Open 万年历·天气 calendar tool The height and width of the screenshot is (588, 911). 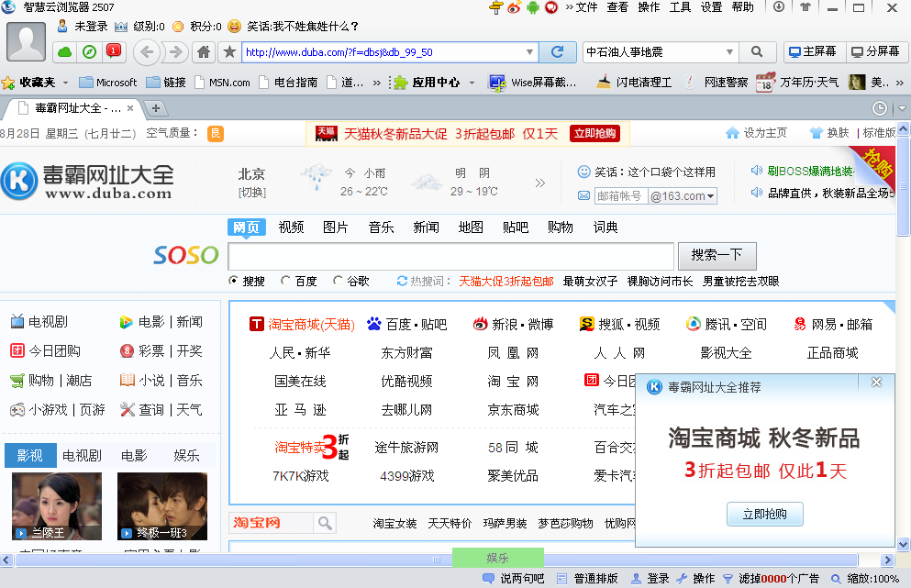(797, 83)
